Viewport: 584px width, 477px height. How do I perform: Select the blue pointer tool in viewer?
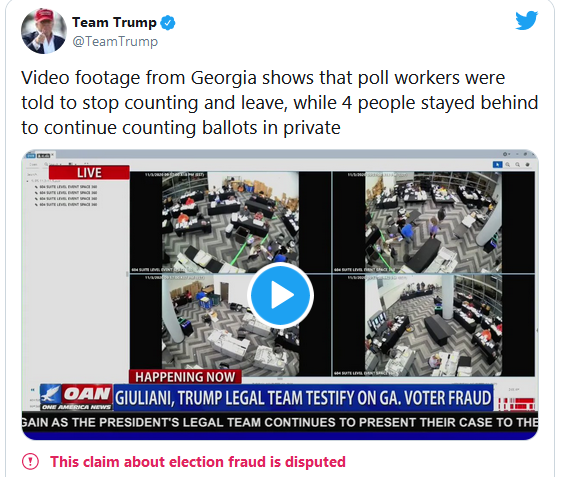point(497,165)
